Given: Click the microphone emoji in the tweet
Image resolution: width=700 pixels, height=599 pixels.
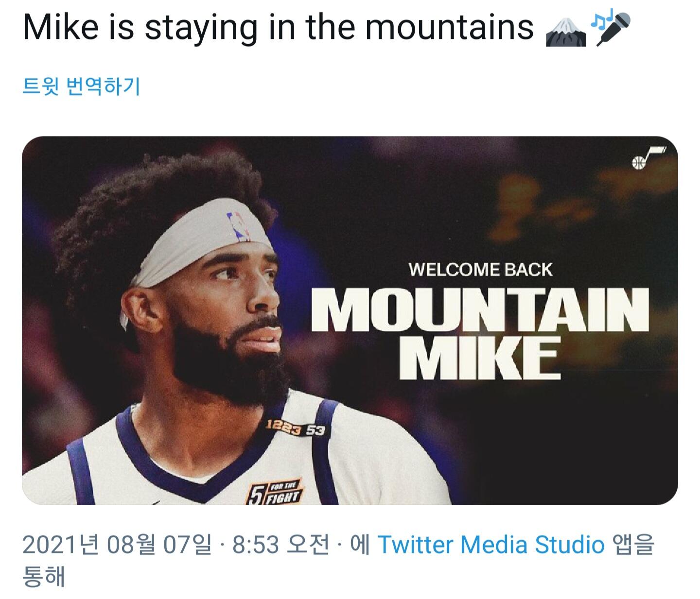Looking at the screenshot, I should 613,30.
